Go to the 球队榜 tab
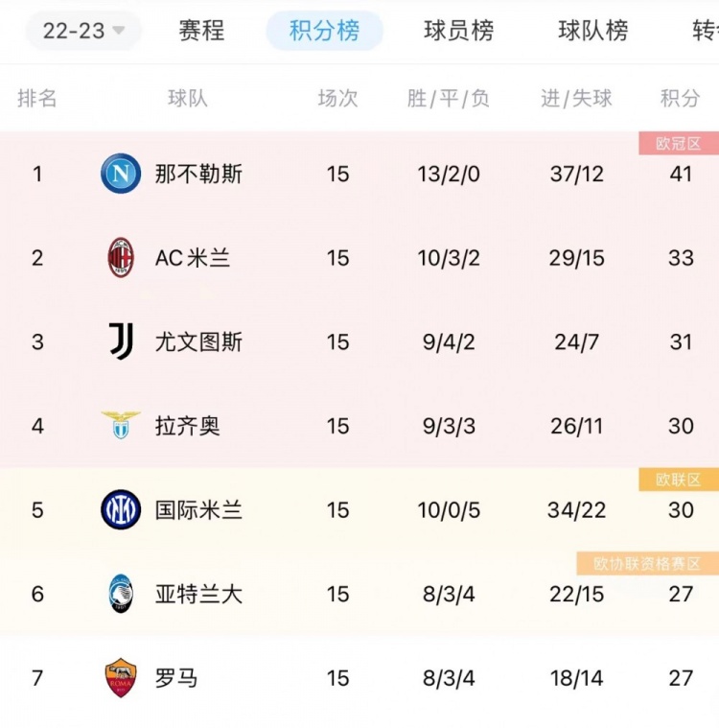This screenshot has width=719, height=728. click(x=592, y=31)
